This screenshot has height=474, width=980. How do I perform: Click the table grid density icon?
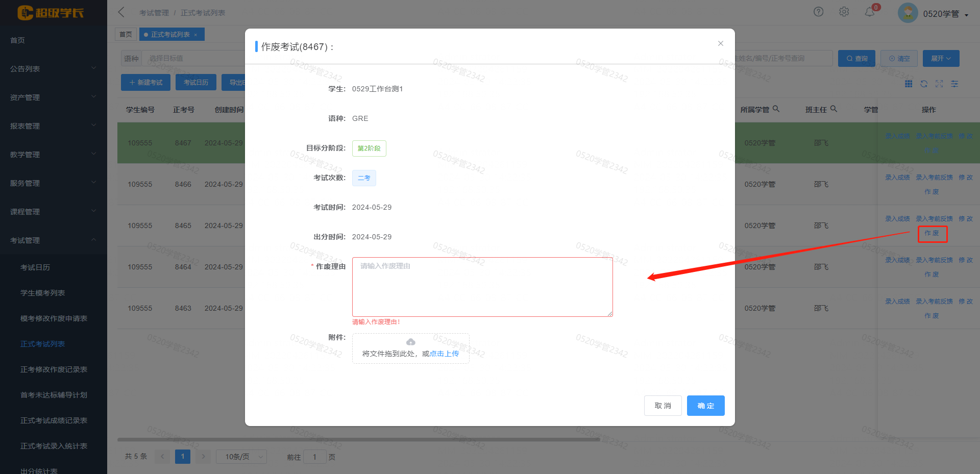tap(909, 84)
